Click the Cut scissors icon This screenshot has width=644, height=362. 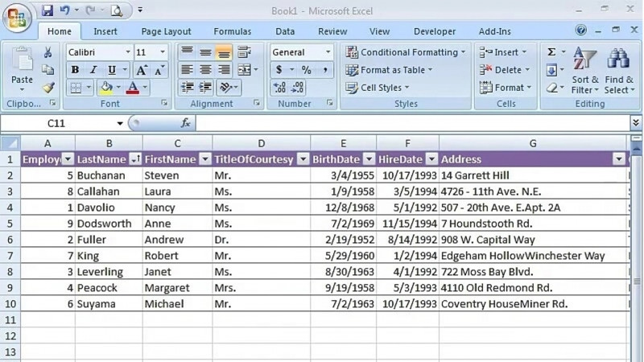tap(47, 52)
